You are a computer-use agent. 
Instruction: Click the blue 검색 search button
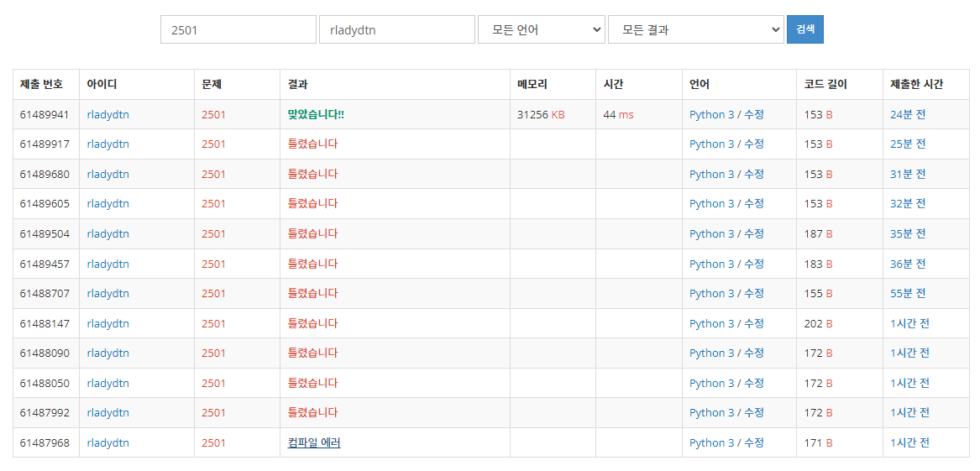click(805, 29)
